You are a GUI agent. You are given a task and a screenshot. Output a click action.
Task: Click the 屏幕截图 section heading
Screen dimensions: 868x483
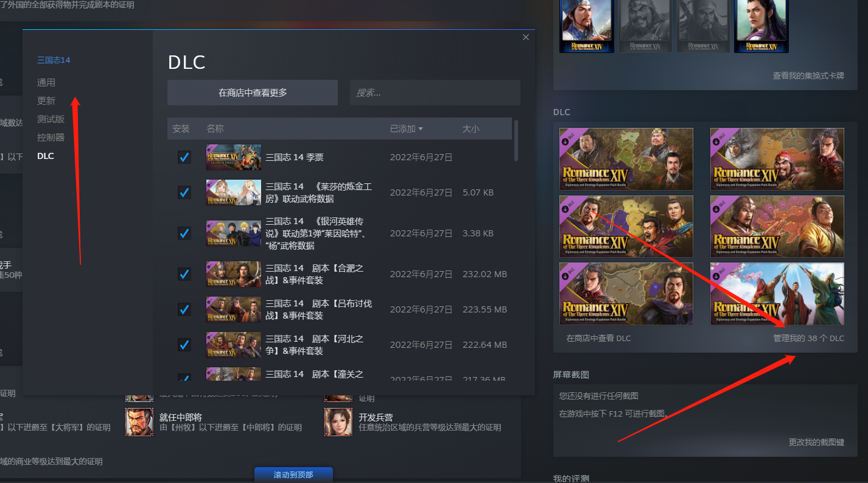(x=571, y=374)
